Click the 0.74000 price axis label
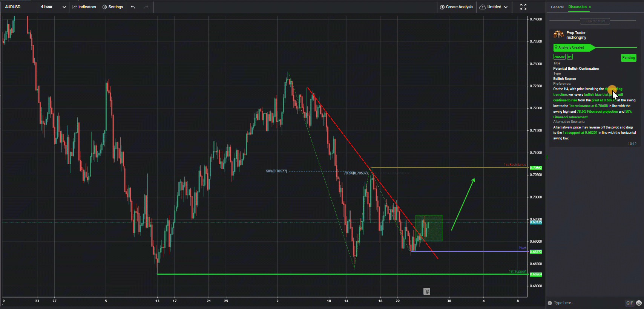This screenshot has height=309, width=644. click(536, 19)
